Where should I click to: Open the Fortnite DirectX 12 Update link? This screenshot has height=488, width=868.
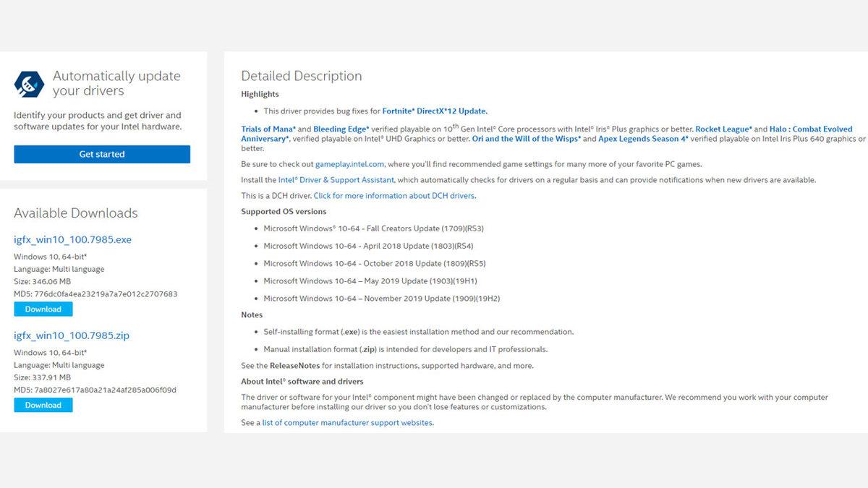[x=434, y=111]
